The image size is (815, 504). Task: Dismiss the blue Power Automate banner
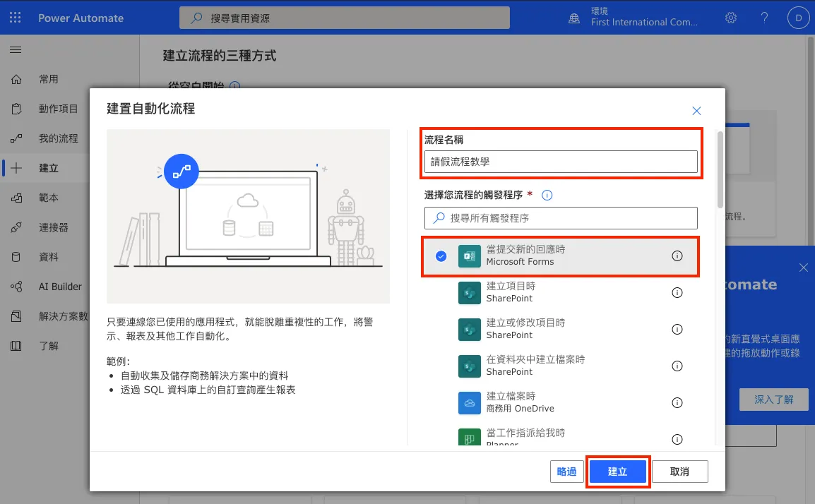(804, 268)
